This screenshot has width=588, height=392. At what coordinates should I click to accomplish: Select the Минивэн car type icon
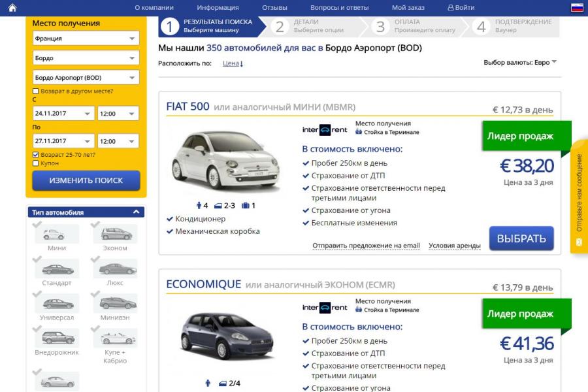(115, 303)
